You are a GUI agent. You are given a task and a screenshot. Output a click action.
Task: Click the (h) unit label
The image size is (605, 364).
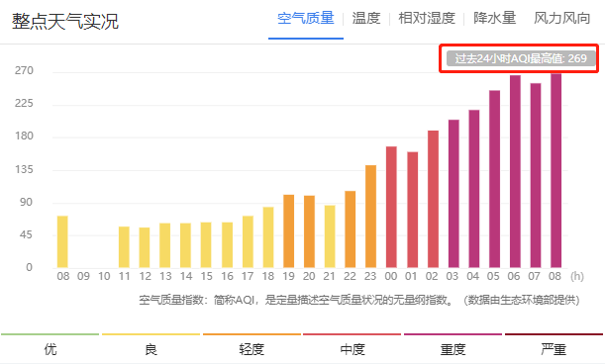coord(577,276)
